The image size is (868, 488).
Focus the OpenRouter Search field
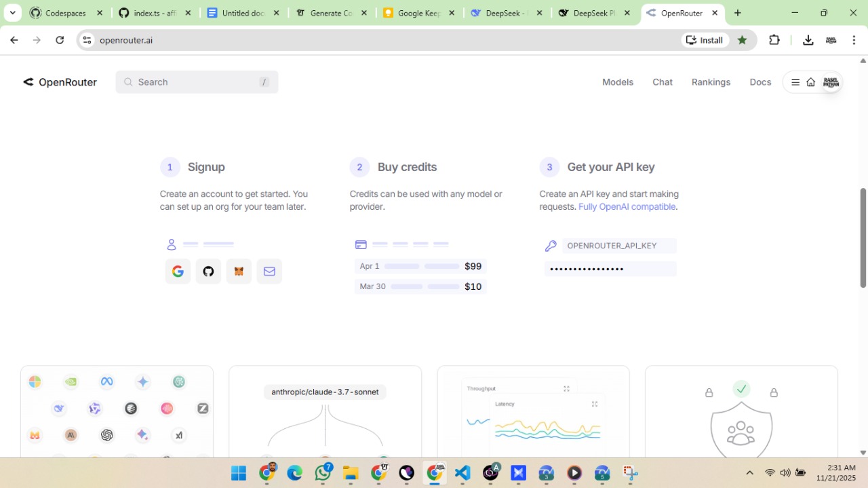197,82
